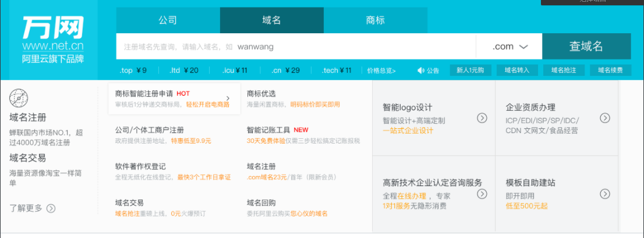Switch to the 公司 tab
The image size is (644, 238).
click(168, 20)
